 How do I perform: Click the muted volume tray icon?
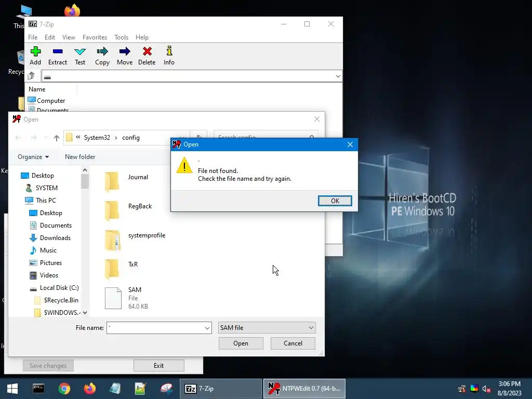click(x=486, y=389)
